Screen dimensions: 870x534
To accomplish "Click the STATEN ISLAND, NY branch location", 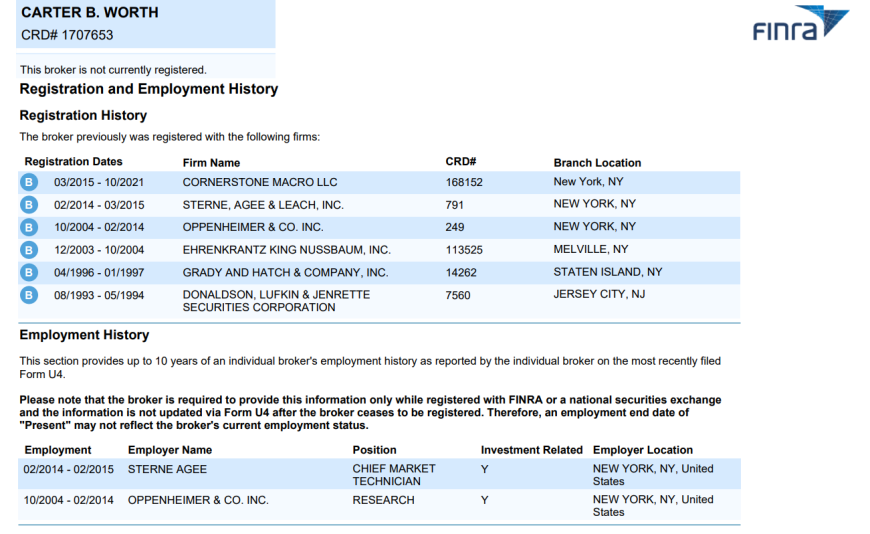I will (x=608, y=272).
